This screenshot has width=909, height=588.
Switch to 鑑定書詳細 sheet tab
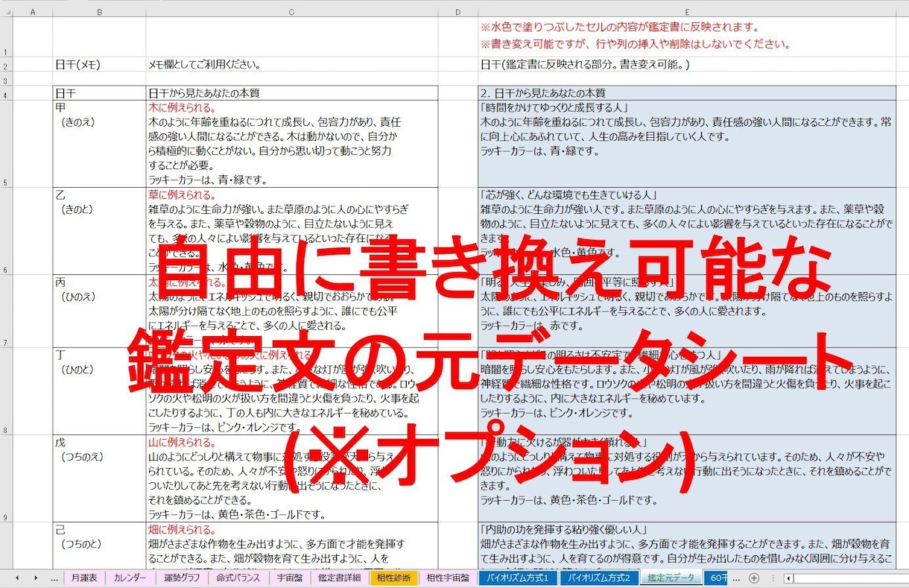point(339,578)
